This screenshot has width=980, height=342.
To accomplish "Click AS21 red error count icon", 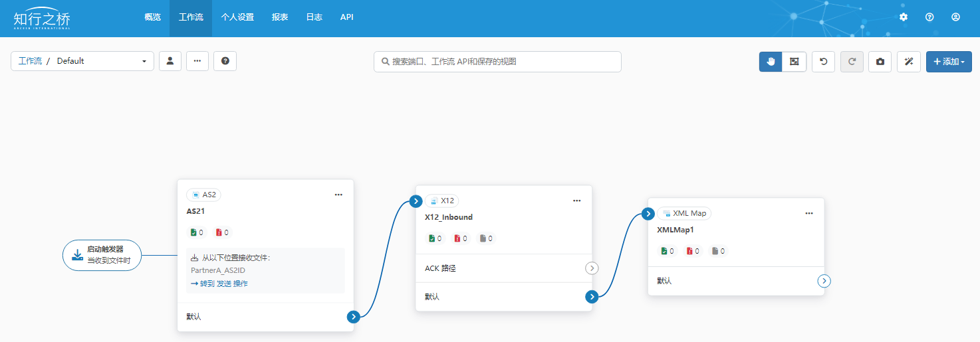I will 219,232.
